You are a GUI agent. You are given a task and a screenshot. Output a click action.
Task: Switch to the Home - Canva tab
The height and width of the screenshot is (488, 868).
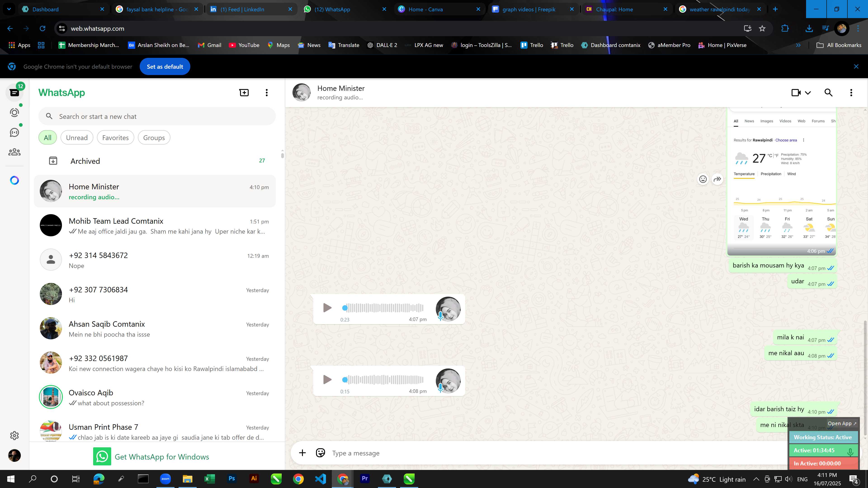tap(439, 9)
